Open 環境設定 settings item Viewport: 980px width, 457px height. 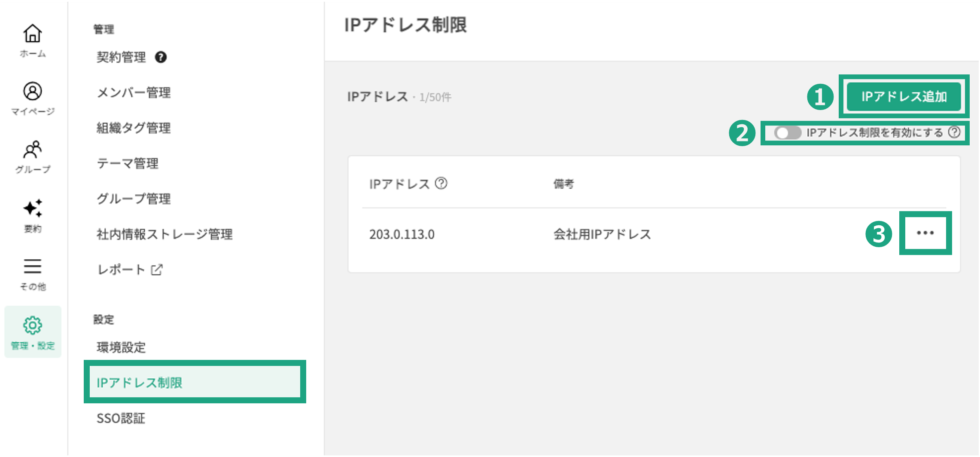[x=121, y=347]
